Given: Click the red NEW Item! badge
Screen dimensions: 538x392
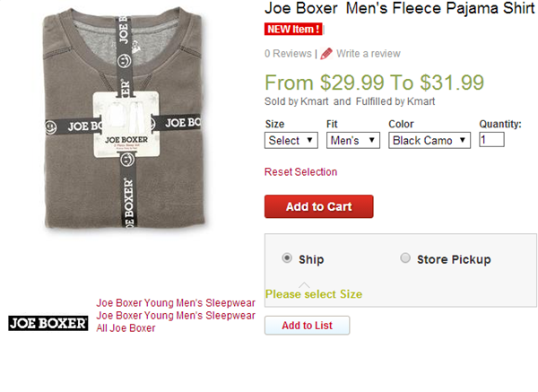Looking at the screenshot, I should (x=293, y=29).
